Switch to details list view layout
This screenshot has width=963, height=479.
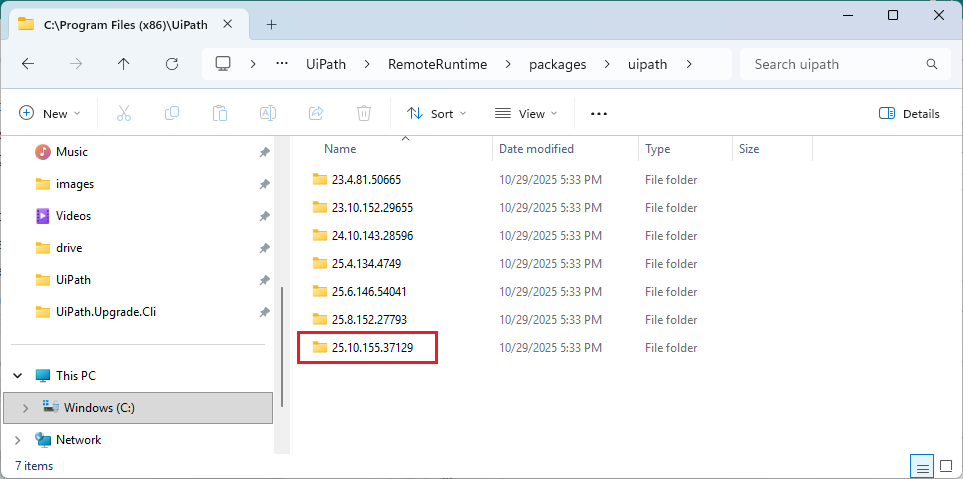click(x=922, y=466)
